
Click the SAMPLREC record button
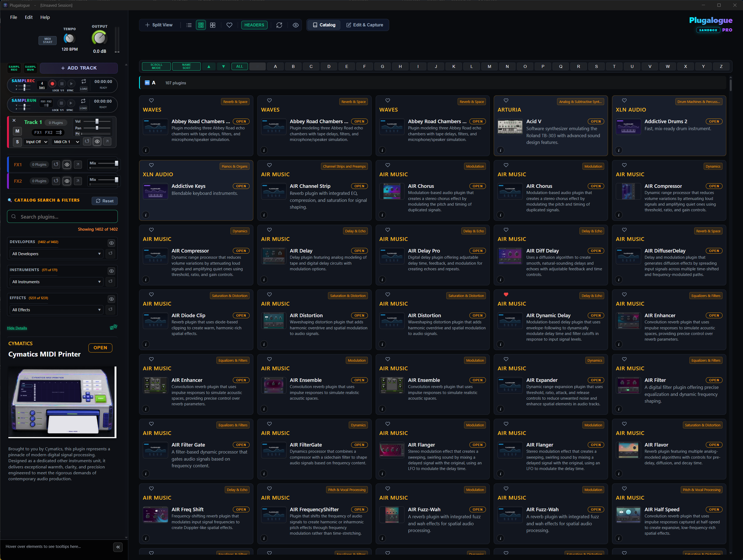pos(52,83)
